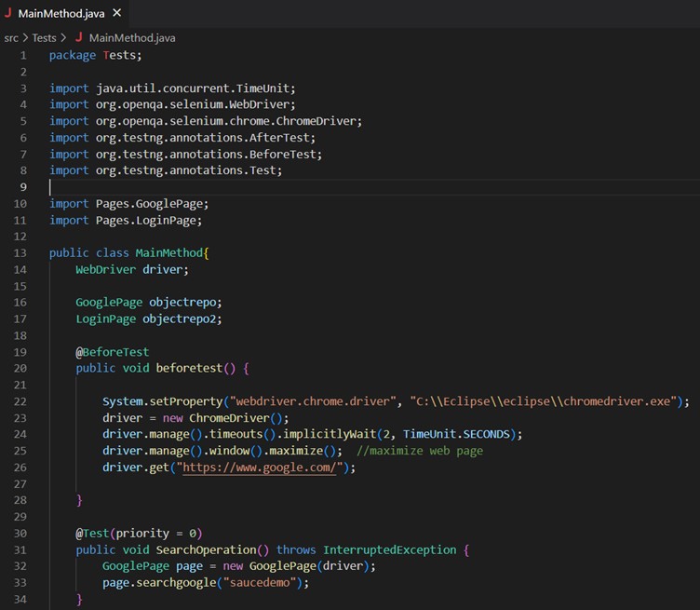Click the '@Test(priority = 0)' annotation

pyautogui.click(x=139, y=534)
